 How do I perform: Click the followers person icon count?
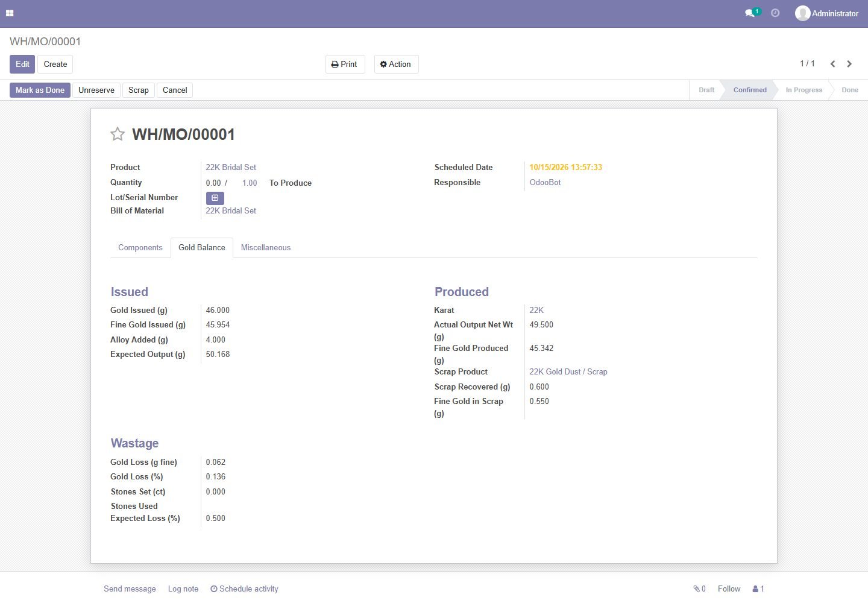click(758, 589)
